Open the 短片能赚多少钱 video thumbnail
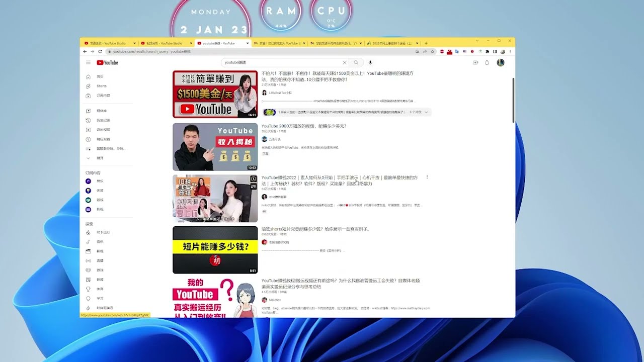 (215, 250)
